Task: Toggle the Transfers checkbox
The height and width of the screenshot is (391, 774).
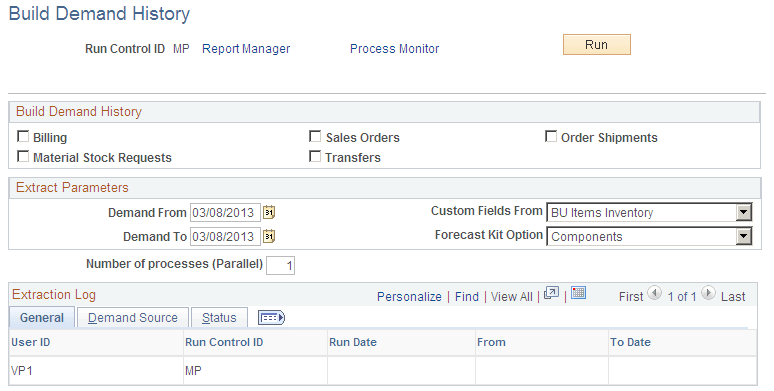Action: click(315, 156)
